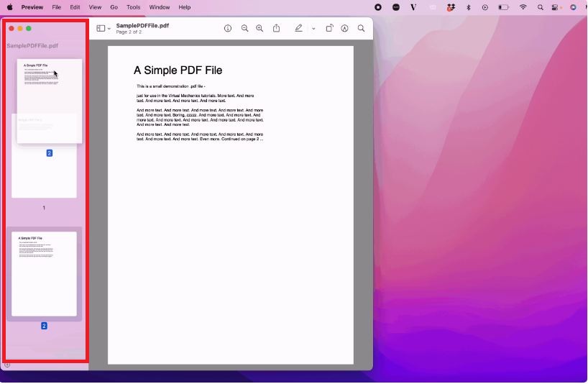Open the View menu
The height and width of the screenshot is (384, 588).
tap(96, 7)
